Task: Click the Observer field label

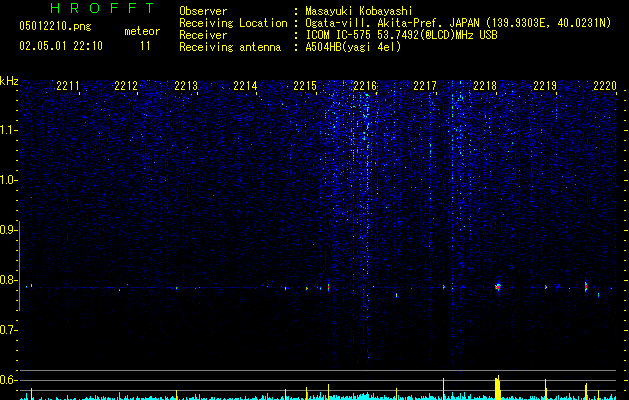Action: point(203,11)
